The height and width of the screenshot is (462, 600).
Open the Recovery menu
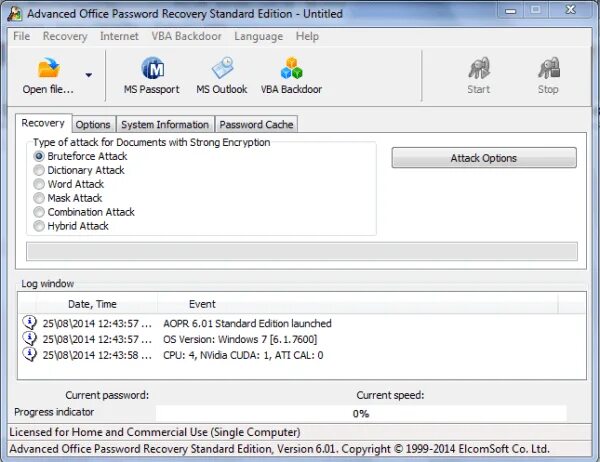click(x=65, y=36)
